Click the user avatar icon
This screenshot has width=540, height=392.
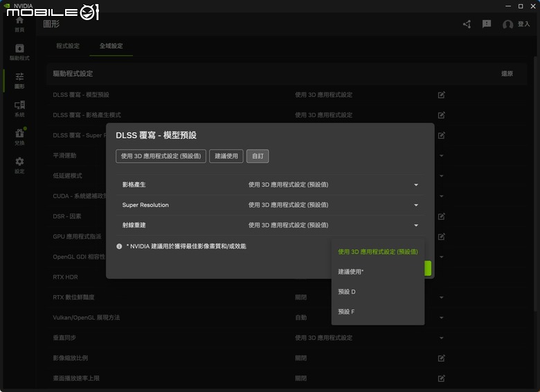click(507, 24)
